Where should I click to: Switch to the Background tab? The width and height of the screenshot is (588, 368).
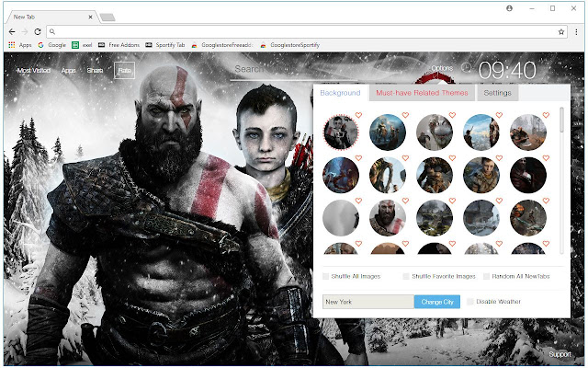[340, 93]
